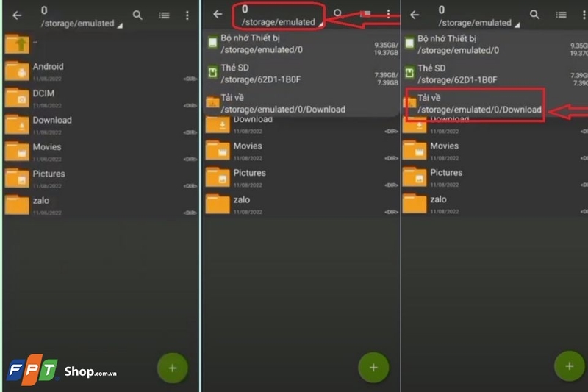Viewport: 588px width, 392px height.
Task: Tap green add button in right panel
Action: [570, 366]
